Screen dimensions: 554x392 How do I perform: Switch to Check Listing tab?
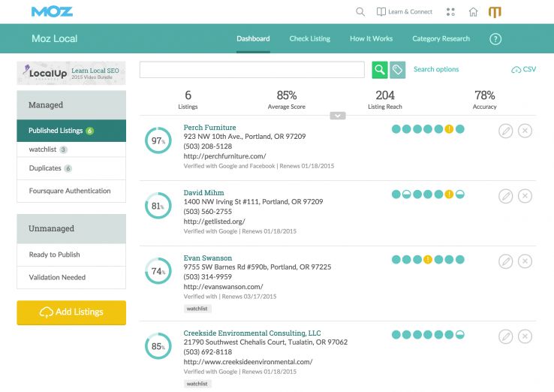pyautogui.click(x=309, y=39)
